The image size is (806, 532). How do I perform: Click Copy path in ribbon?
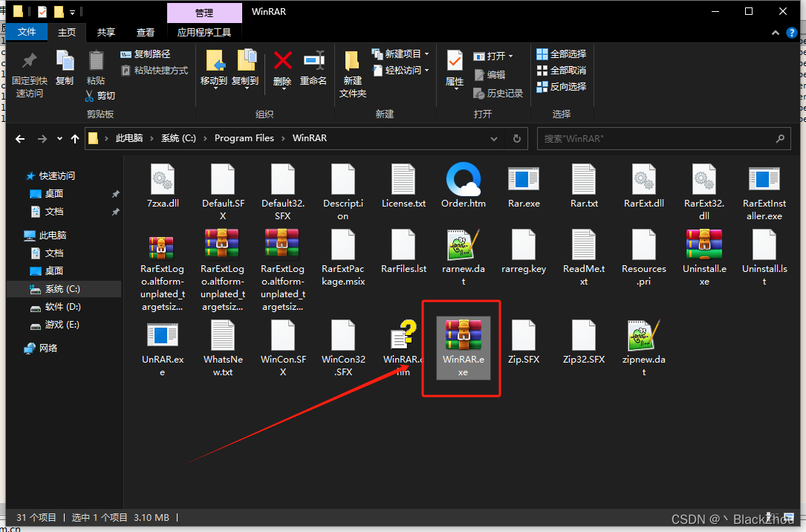click(x=146, y=54)
